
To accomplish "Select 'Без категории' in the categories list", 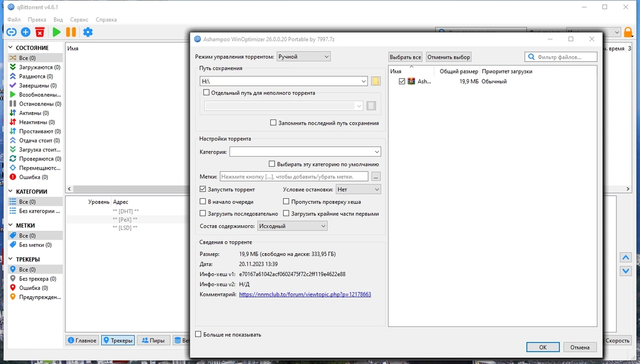I will coord(35,211).
